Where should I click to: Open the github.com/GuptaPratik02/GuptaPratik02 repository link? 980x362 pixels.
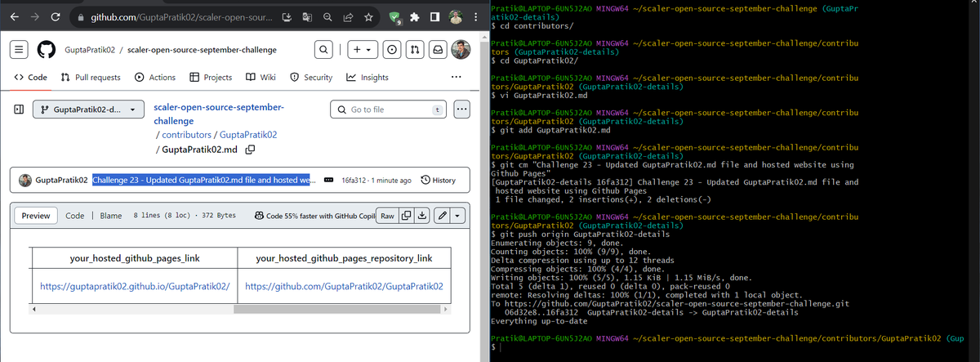click(344, 287)
